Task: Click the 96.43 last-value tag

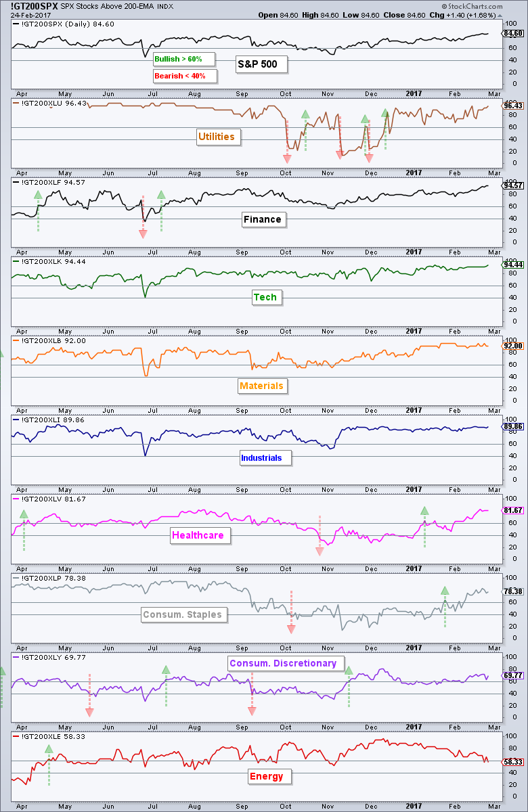Action: click(514, 106)
